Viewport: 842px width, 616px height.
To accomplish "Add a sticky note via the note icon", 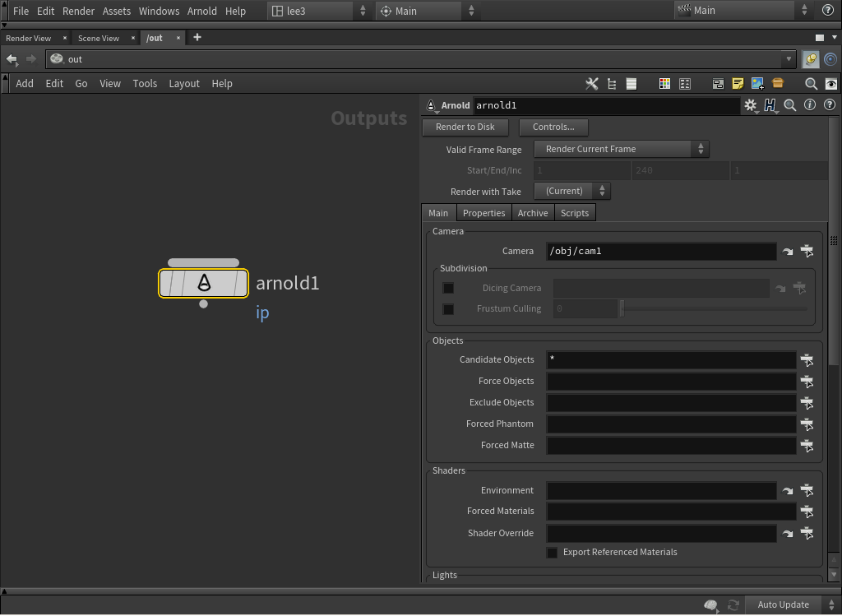I will [x=738, y=83].
